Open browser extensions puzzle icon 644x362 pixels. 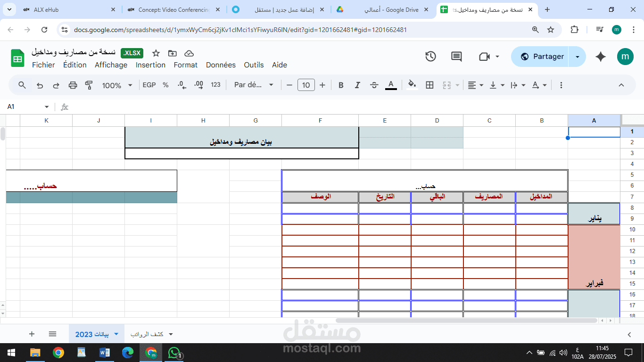click(574, 30)
